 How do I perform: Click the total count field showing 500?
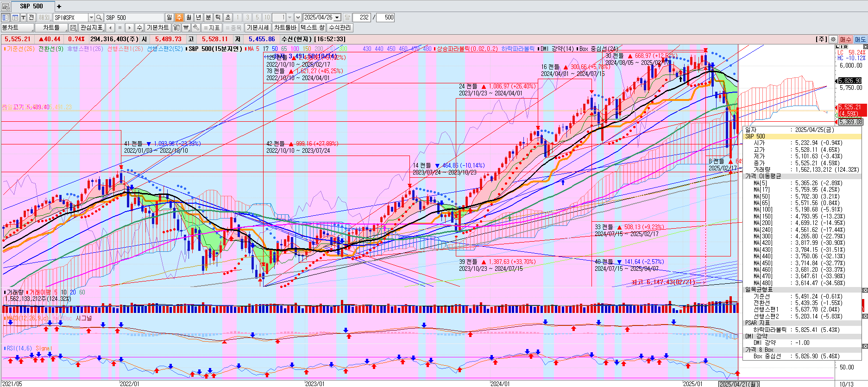pyautogui.click(x=385, y=17)
